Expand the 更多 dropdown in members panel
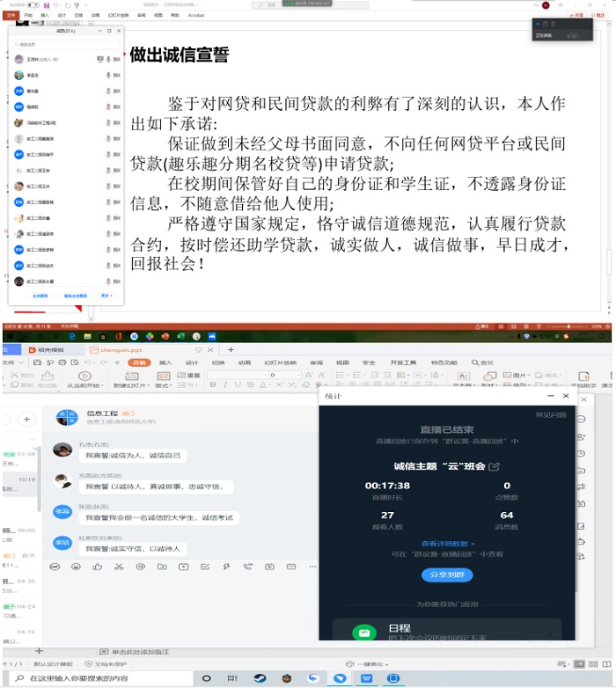 [106, 296]
